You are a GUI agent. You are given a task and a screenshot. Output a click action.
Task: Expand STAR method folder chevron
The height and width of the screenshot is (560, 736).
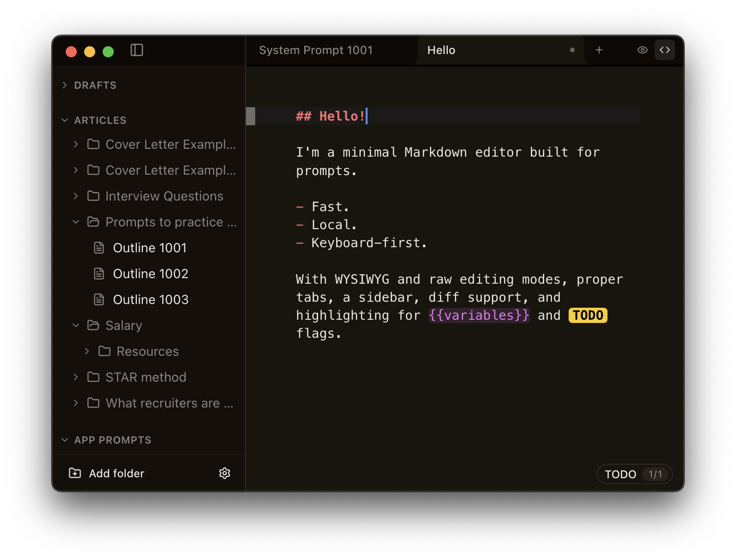(x=76, y=377)
